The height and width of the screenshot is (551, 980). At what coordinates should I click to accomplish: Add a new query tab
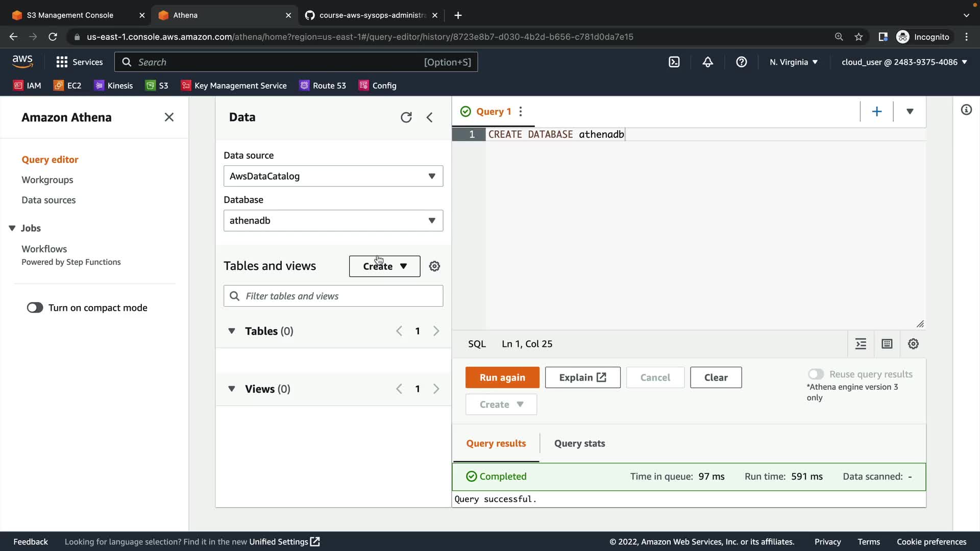pyautogui.click(x=876, y=112)
